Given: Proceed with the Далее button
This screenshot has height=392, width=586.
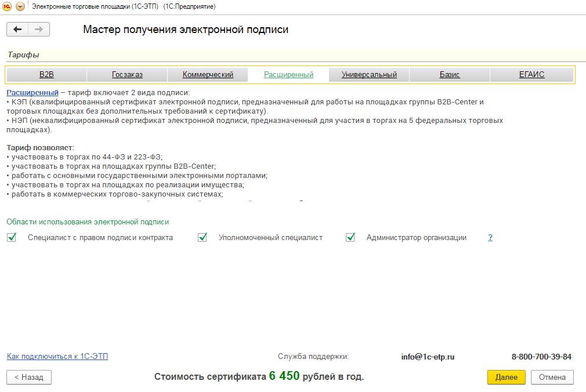Looking at the screenshot, I should point(507,377).
